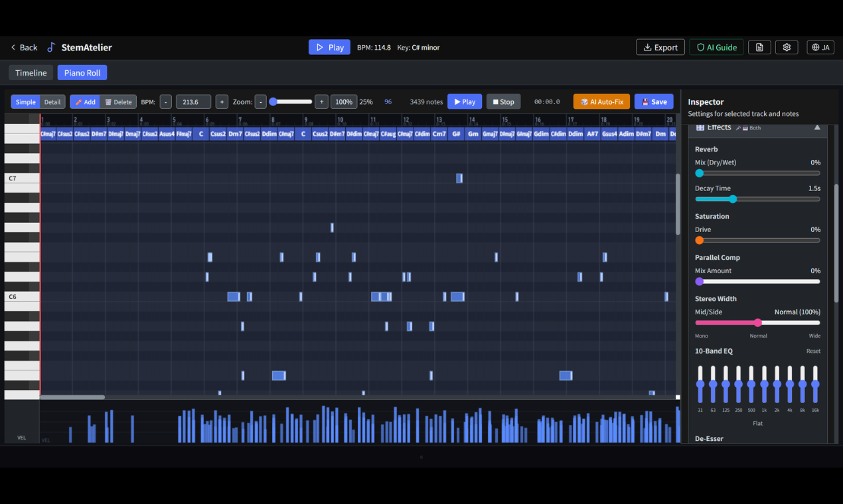Click the C7 piano key
The image size is (843, 504).
22,178
